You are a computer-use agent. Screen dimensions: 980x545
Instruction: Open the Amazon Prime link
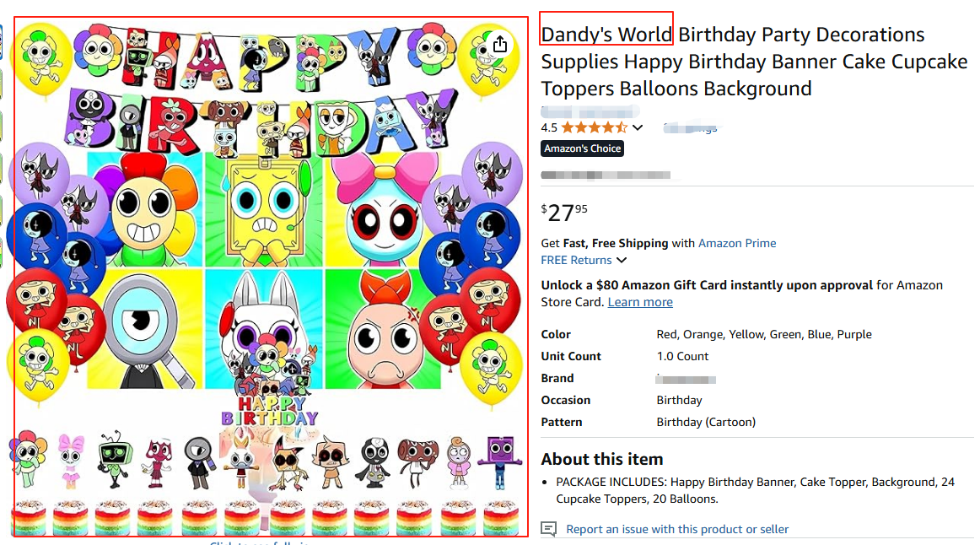737,243
